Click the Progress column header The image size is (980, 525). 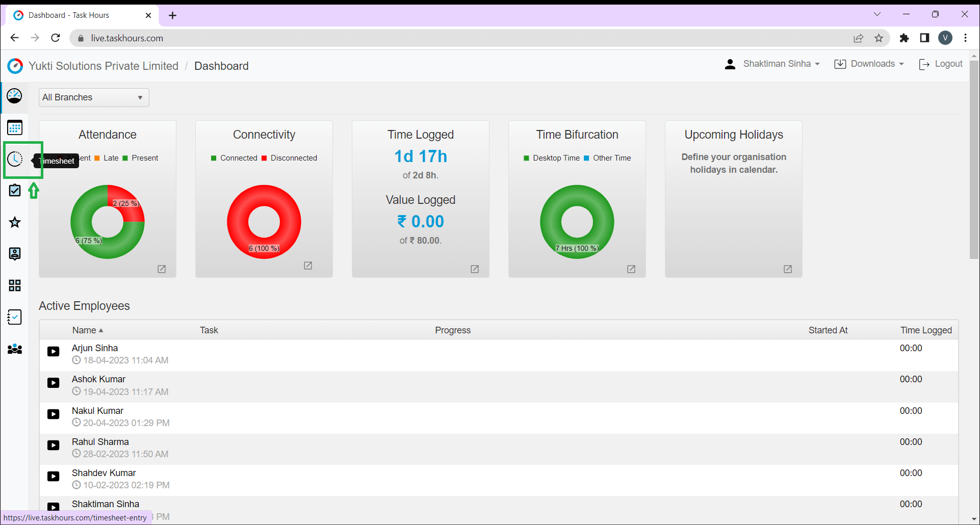[453, 330]
